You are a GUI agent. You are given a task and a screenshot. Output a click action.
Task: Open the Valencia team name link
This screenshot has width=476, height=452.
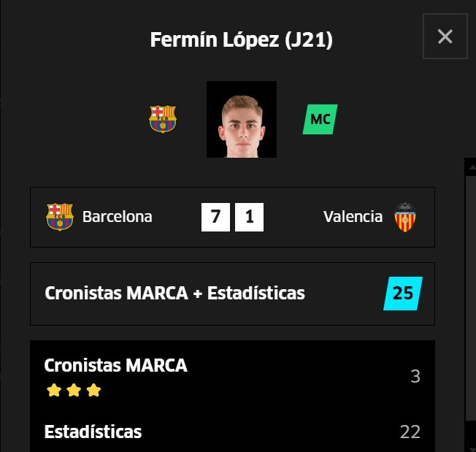[x=353, y=217]
